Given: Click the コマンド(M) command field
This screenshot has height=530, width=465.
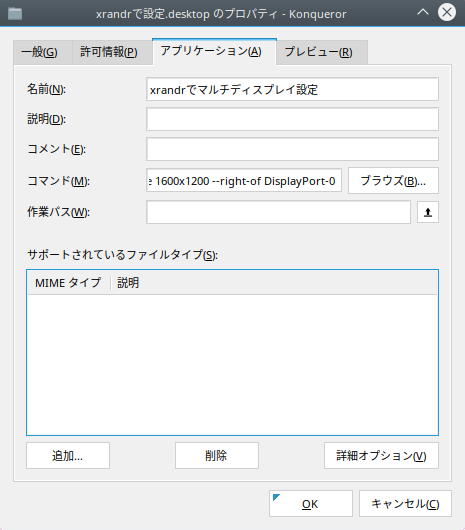Looking at the screenshot, I should point(244,180).
